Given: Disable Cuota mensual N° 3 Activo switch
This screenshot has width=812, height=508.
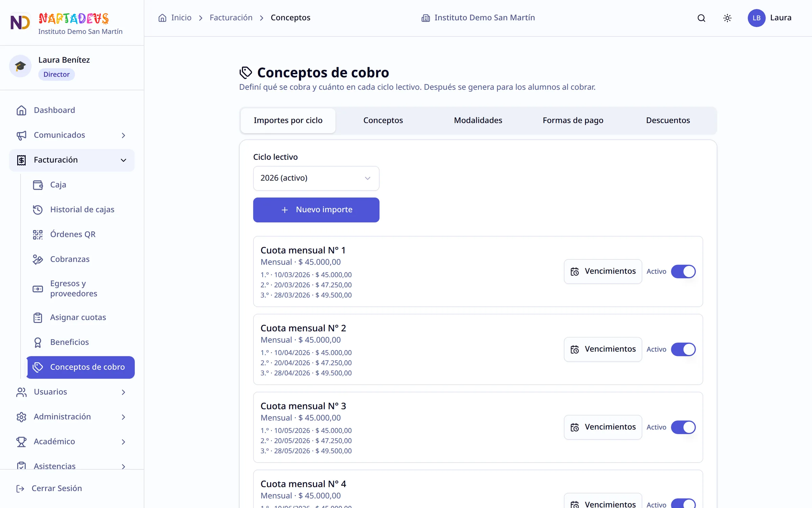Looking at the screenshot, I should pos(683,427).
